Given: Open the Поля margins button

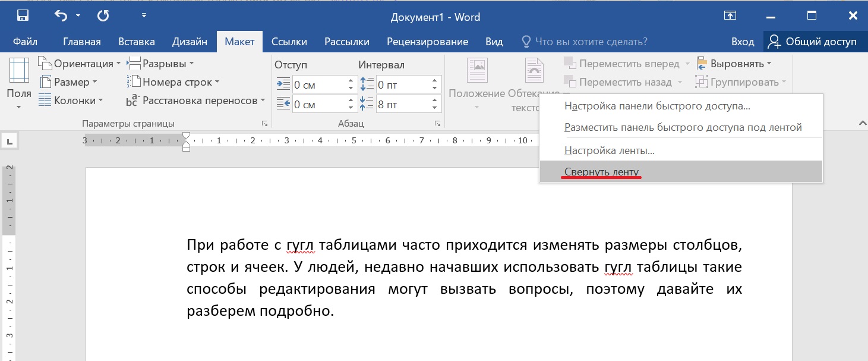Looking at the screenshot, I should 19,84.
